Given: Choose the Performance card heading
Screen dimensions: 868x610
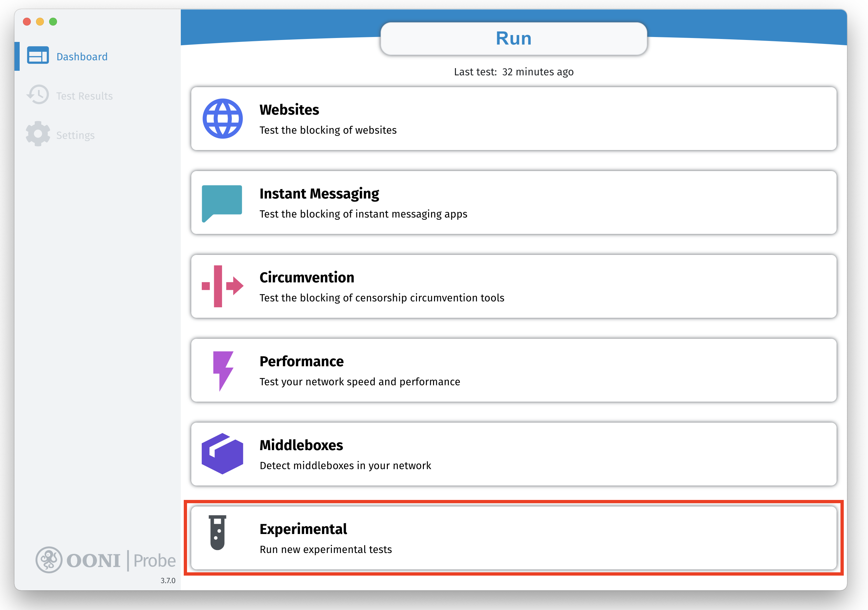Looking at the screenshot, I should (x=301, y=362).
